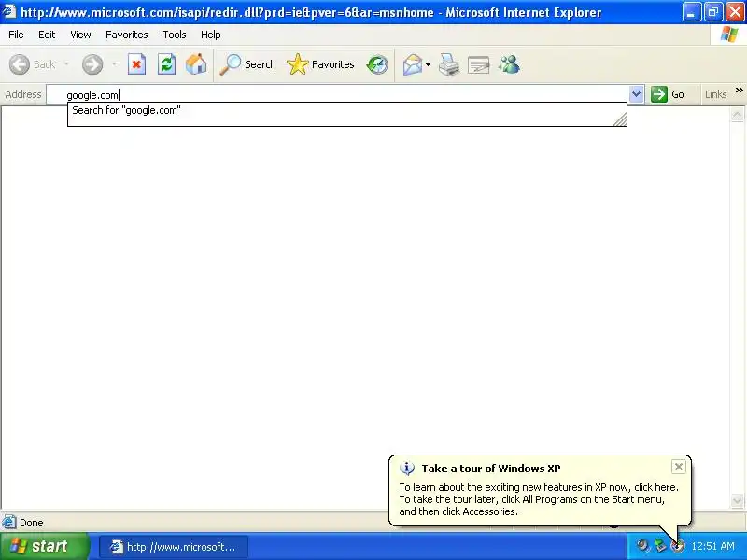This screenshot has height=560, width=747.
Task: Close the Windows XP tour balloon
Action: pyautogui.click(x=679, y=467)
